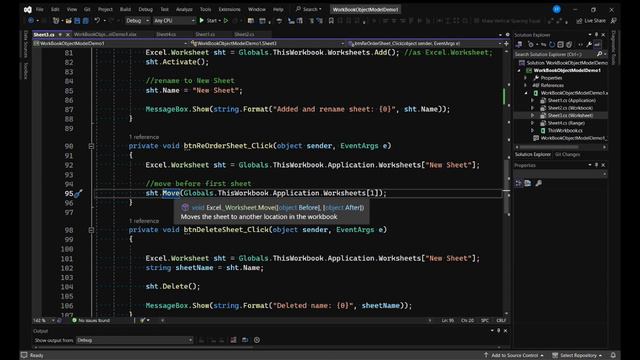Click '1 reference' above btnReOrderSheet_Click
This screenshot has width=640, height=360.
[x=144, y=137]
